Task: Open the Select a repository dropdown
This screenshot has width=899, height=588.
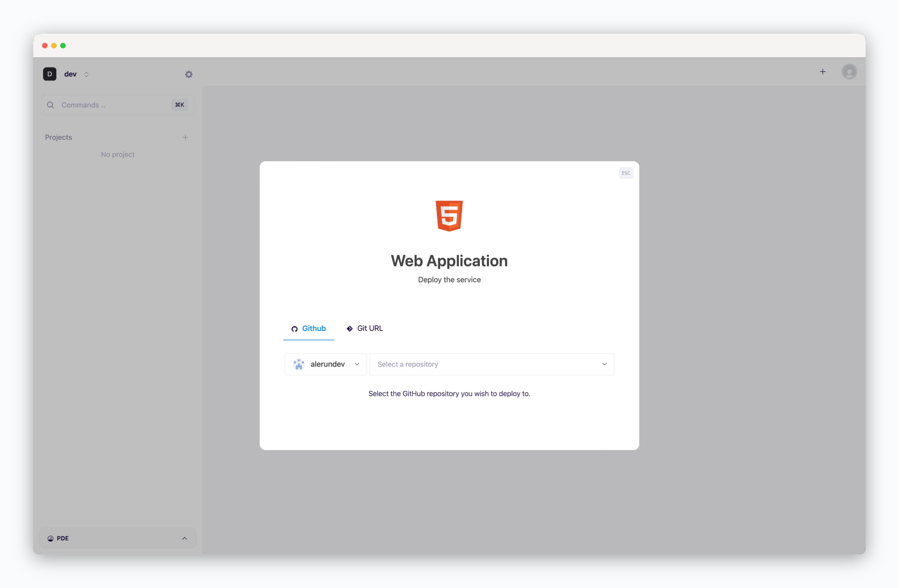Action: click(491, 364)
